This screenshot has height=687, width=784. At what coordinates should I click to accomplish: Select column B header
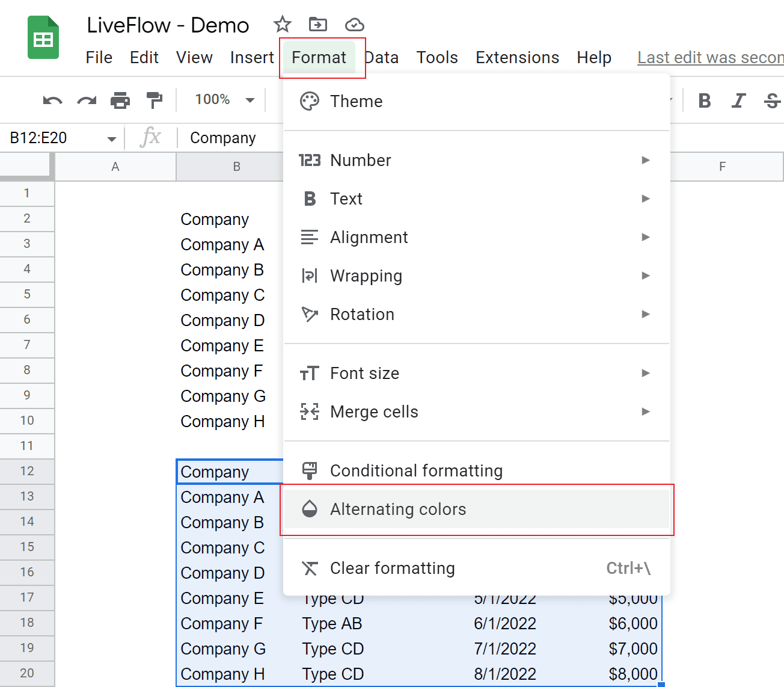(x=230, y=167)
